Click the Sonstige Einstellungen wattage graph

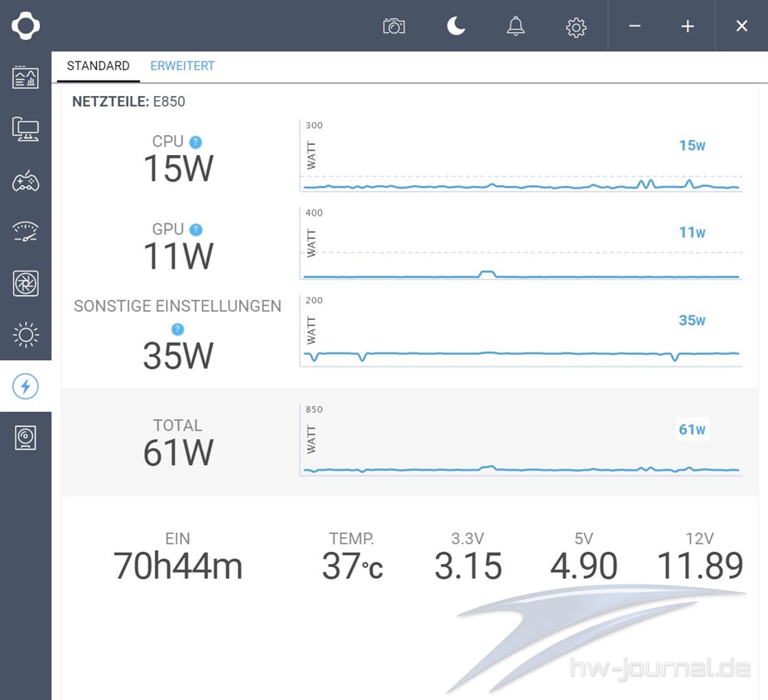coord(521,331)
